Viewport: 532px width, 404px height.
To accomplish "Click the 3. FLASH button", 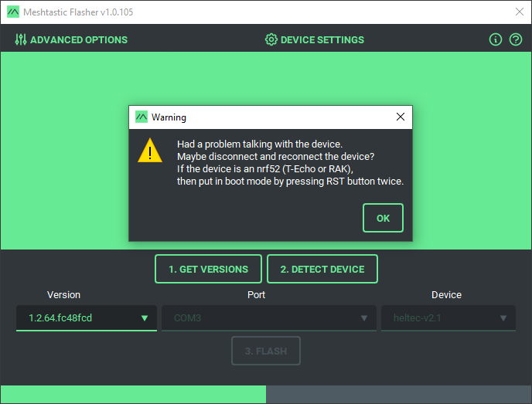I will pyautogui.click(x=266, y=351).
